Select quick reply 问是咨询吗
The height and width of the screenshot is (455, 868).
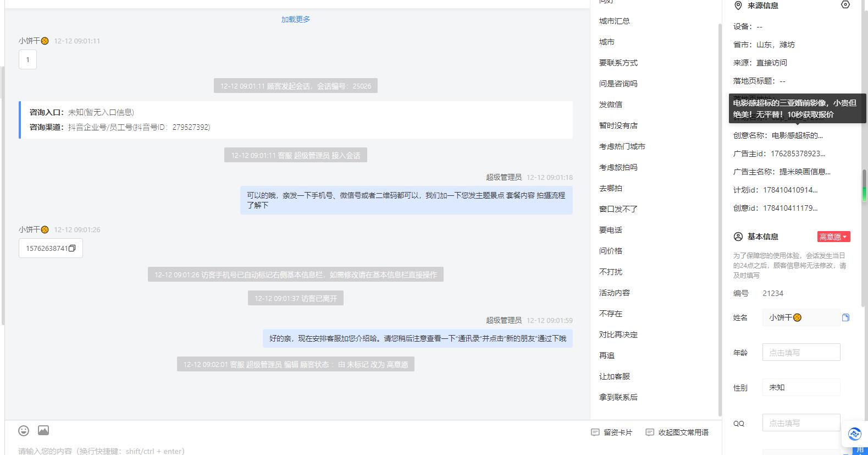618,84
